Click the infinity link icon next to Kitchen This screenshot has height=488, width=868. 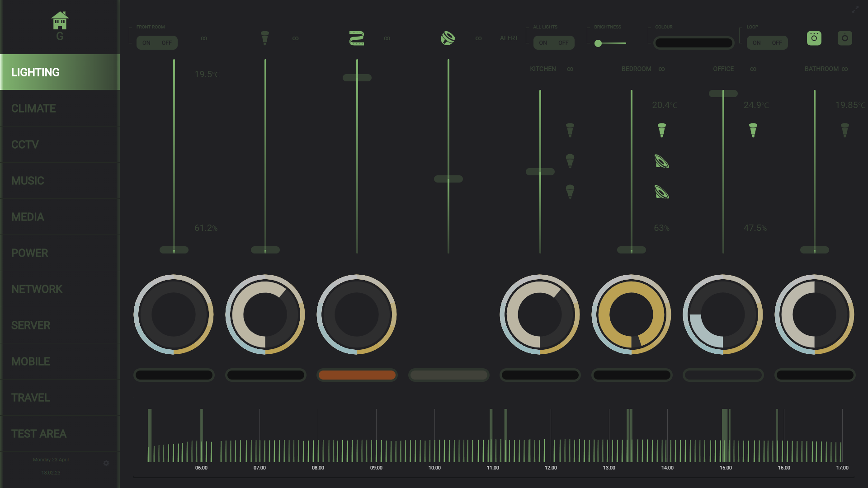(x=570, y=69)
